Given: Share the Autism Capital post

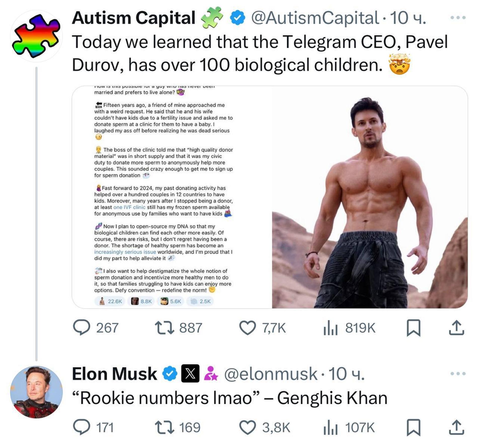Looking at the screenshot, I should [456, 328].
